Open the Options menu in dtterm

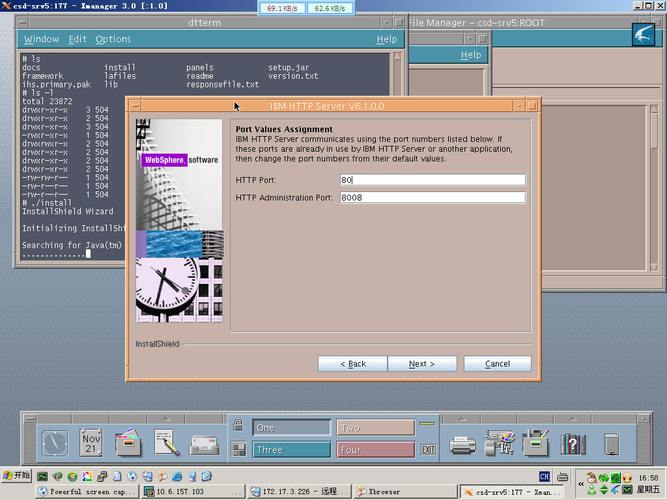pos(113,39)
